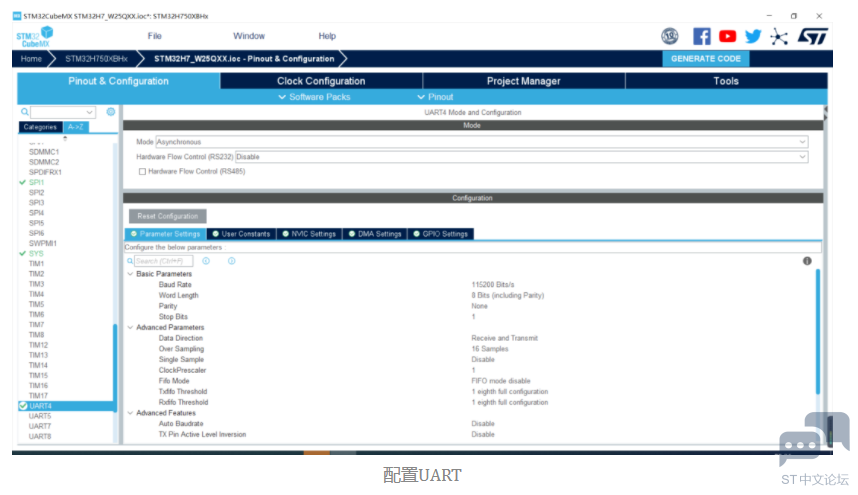The height and width of the screenshot is (495, 858).
Task: Click the STM32H7_W25QXX.ioc breadcrumb
Action: click(244, 59)
